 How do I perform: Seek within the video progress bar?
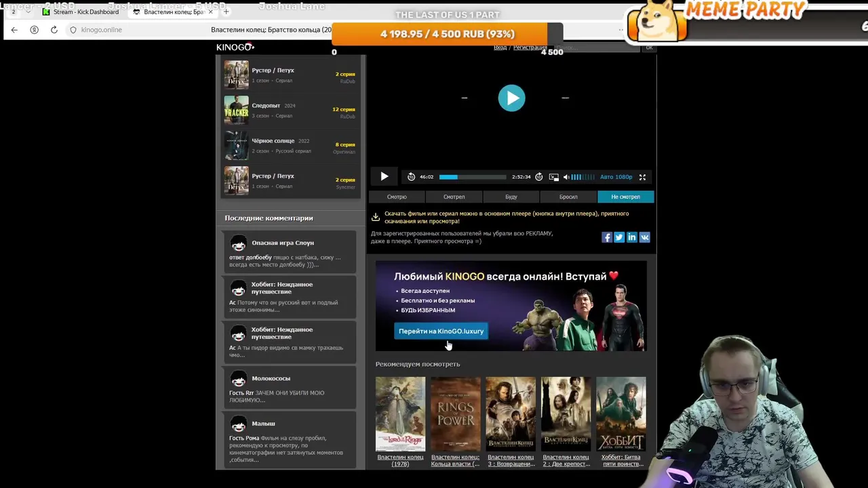[473, 177]
